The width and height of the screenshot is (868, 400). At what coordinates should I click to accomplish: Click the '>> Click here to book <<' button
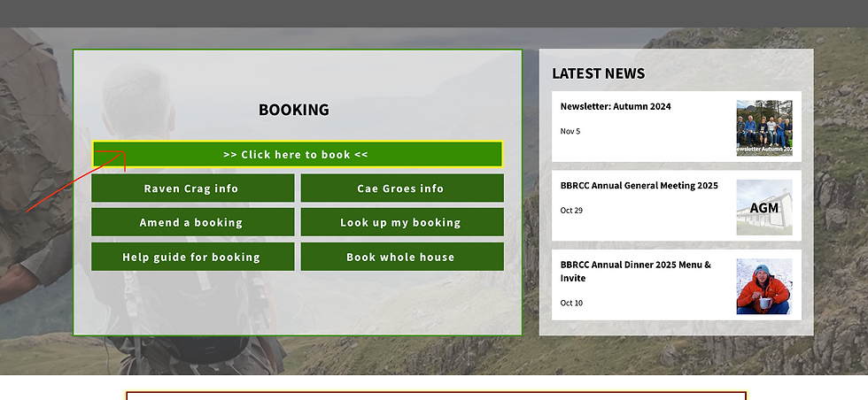[x=298, y=154]
